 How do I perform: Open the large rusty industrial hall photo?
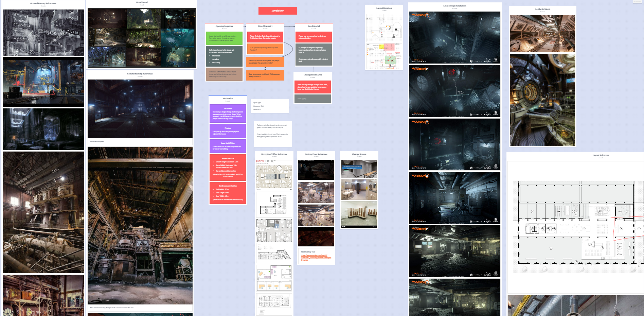tap(140, 226)
